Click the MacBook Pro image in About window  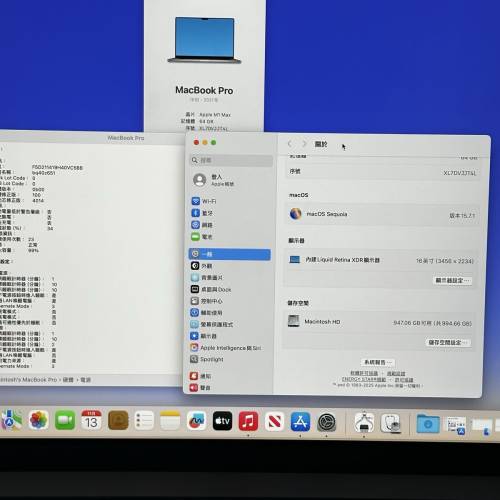pos(204,40)
